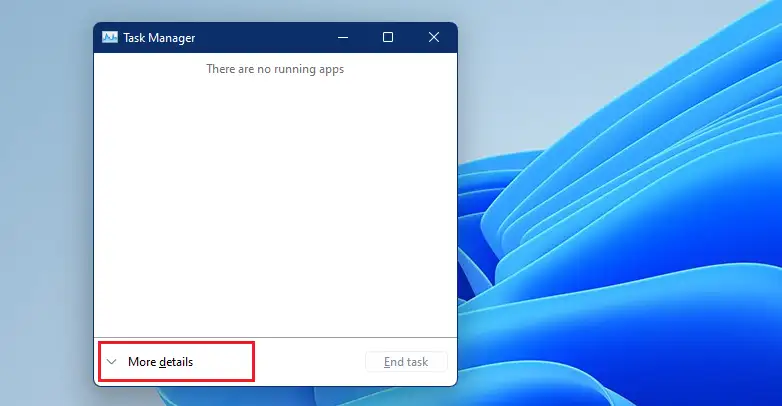Click lower blank part of apps list
The width and height of the screenshot is (782, 406).
pyautogui.click(x=275, y=299)
